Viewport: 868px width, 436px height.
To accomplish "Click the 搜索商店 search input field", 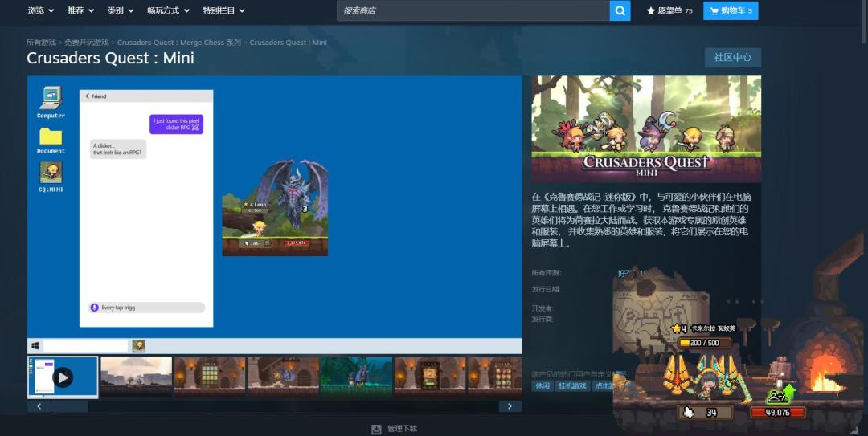I will [x=473, y=10].
